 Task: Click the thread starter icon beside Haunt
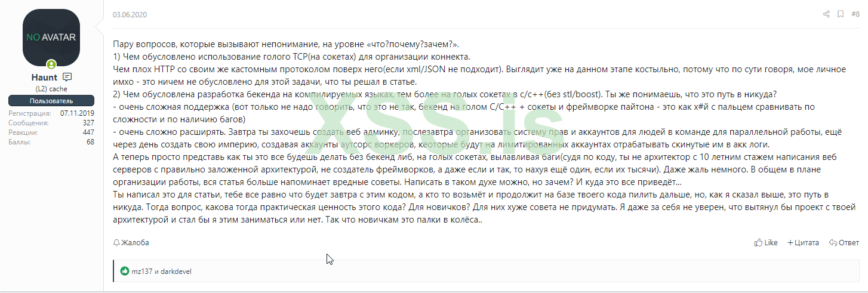pos(67,78)
